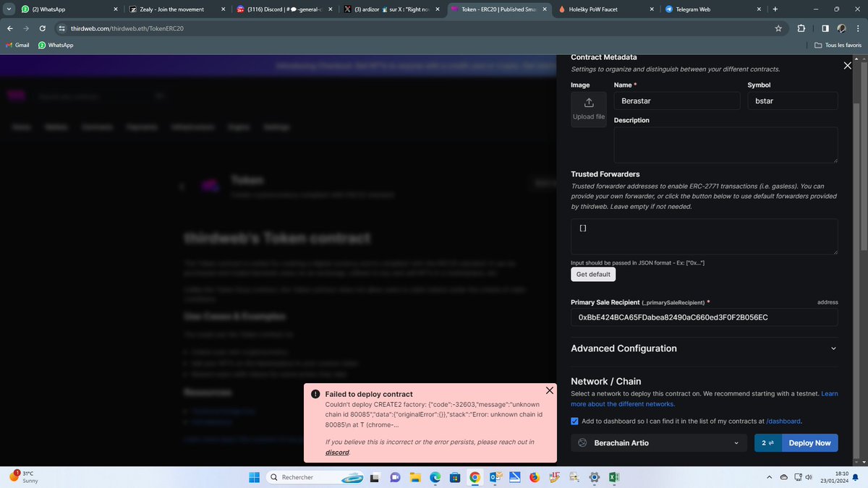
Task: Switch to Zealy - Join the movement tab
Action: click(x=177, y=9)
